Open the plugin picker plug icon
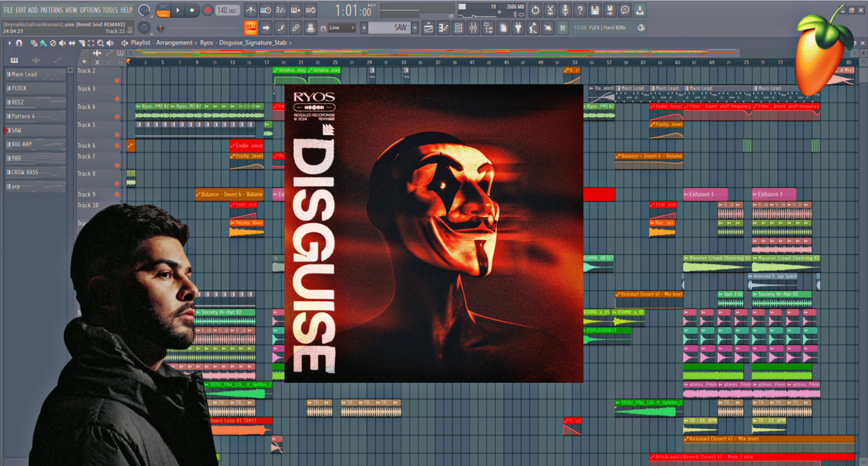This screenshot has height=466, width=868. [x=518, y=28]
